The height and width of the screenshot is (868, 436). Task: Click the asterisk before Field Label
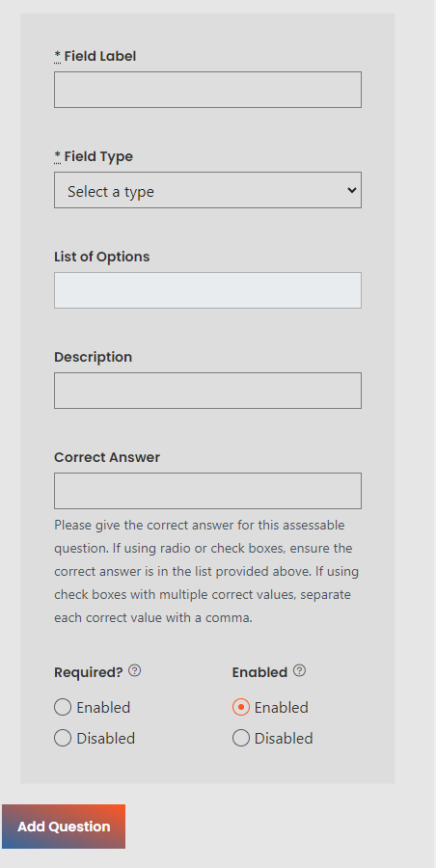(58, 56)
